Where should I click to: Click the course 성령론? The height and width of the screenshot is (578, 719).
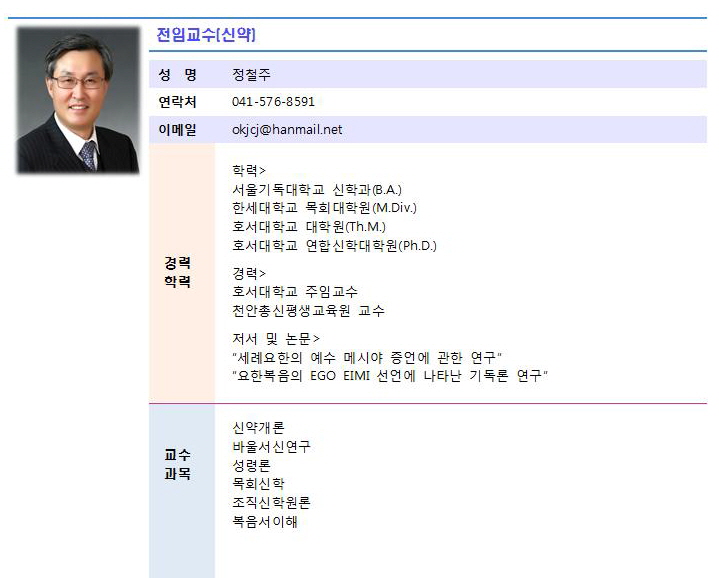(x=251, y=465)
